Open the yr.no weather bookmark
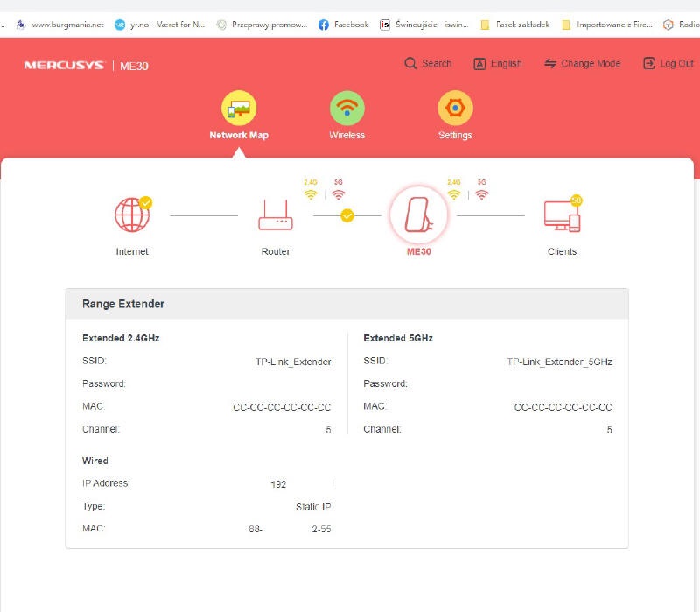This screenshot has width=700, height=612. [160, 25]
